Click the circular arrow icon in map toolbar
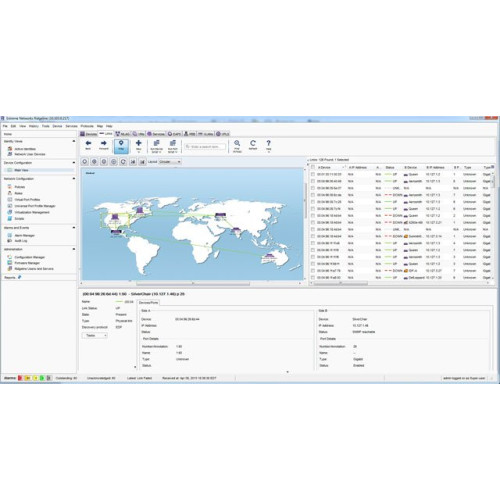Image resolution: width=500 pixels, height=500 pixels. [x=123, y=162]
